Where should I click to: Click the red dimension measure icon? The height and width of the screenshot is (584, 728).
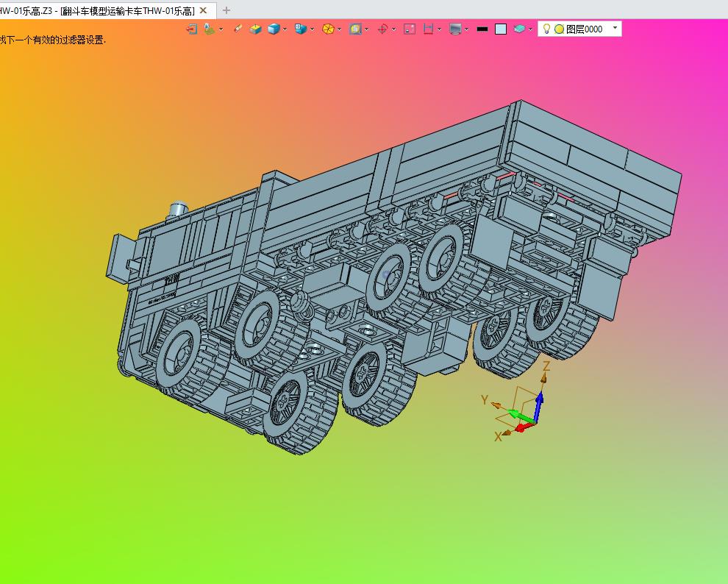coord(428,29)
